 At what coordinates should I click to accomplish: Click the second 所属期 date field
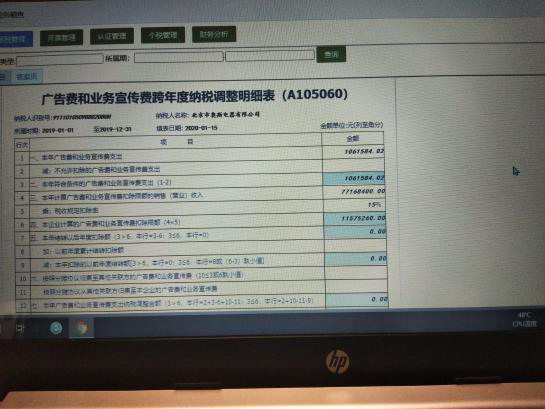(x=270, y=55)
